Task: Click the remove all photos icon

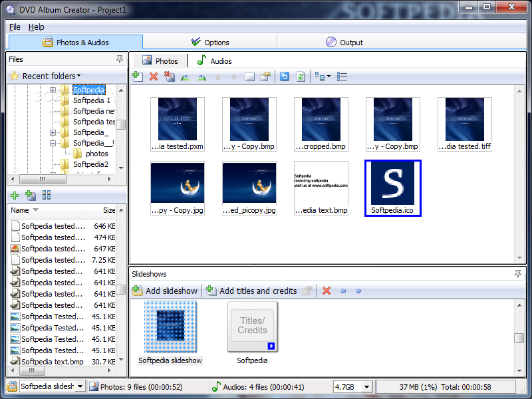Action: tap(170, 76)
